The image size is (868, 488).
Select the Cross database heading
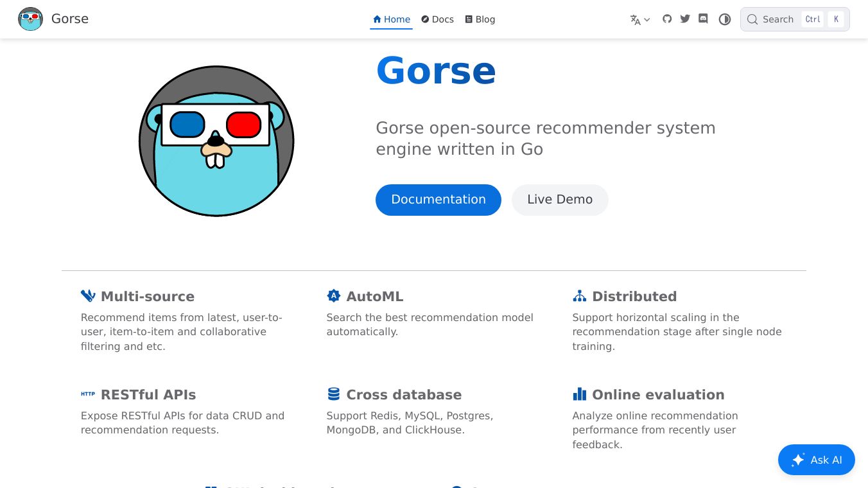coord(404,395)
